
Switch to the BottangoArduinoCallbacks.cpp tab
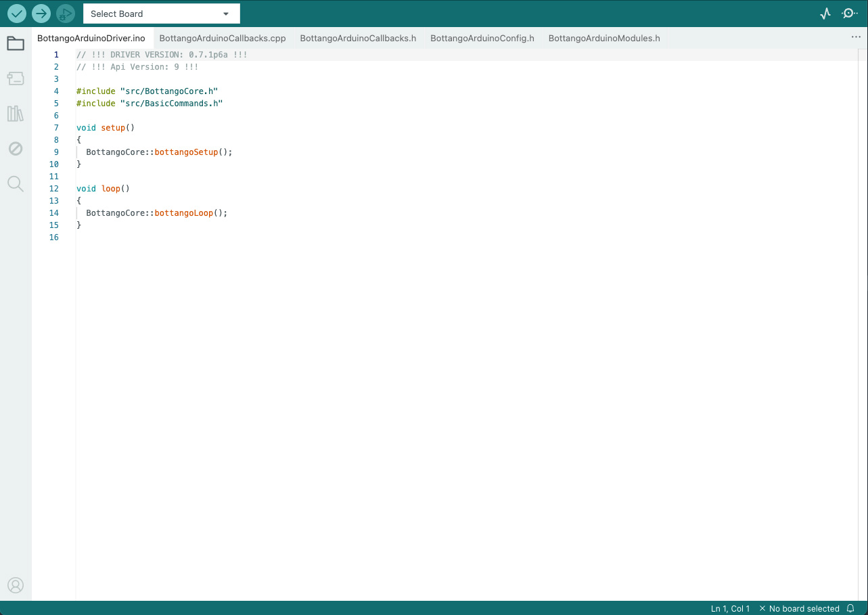click(222, 38)
